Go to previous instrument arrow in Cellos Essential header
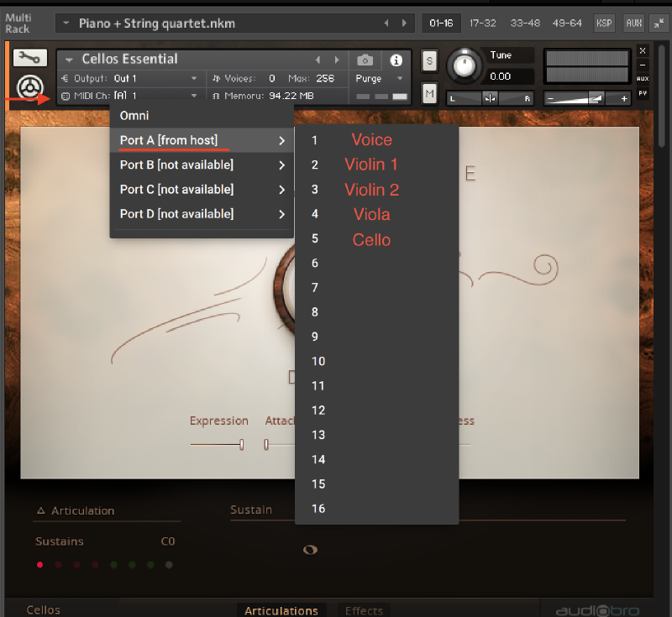This screenshot has height=617, width=672. [318, 60]
